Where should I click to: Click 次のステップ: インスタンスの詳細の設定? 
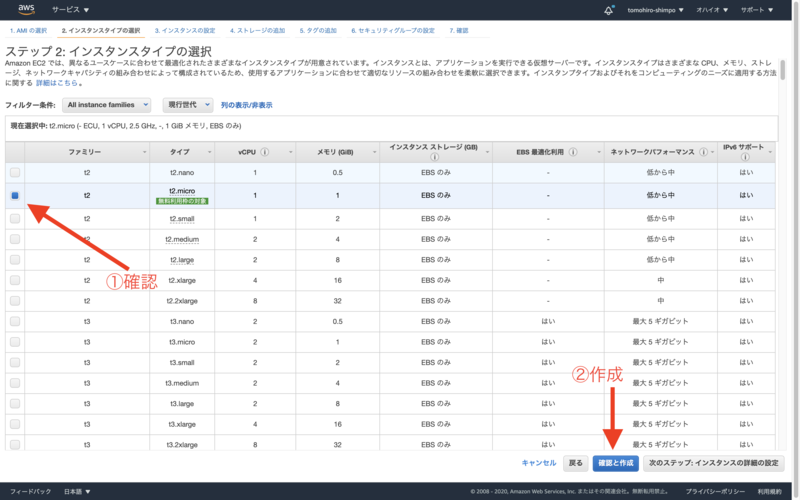point(713,463)
